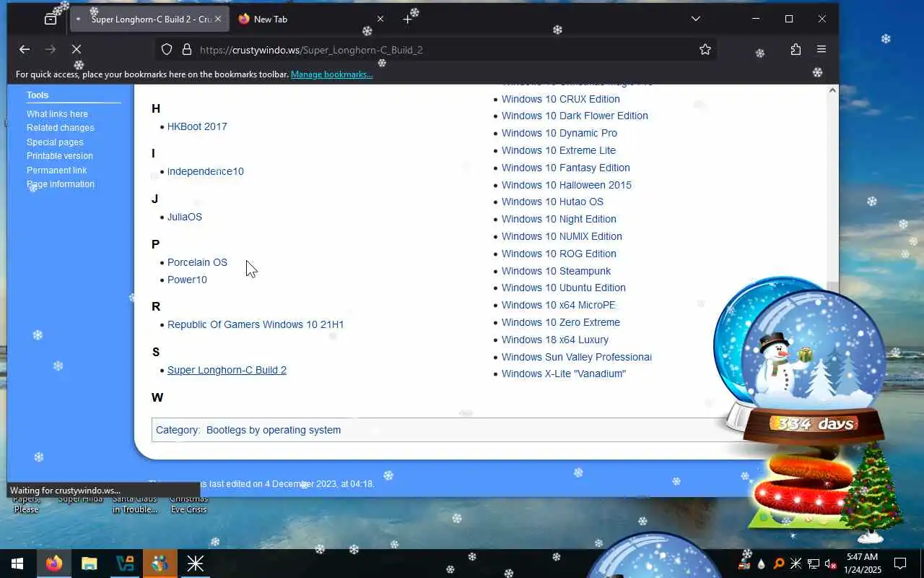The width and height of the screenshot is (924, 578).
Task: Open Windows 10 Night Edition link
Action: click(x=559, y=219)
